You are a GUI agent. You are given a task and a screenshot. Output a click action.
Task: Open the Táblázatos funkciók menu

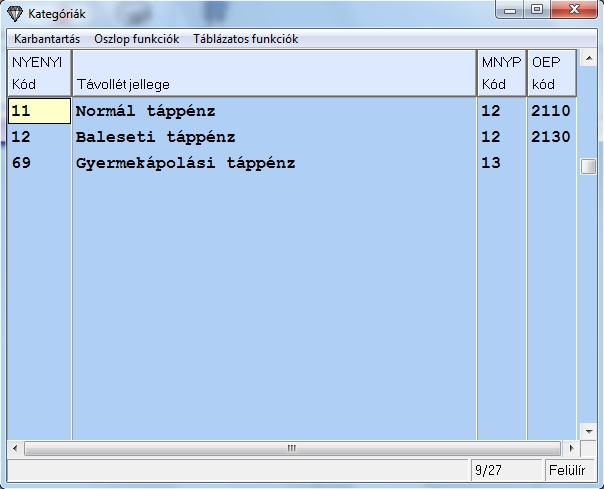[x=245, y=39]
